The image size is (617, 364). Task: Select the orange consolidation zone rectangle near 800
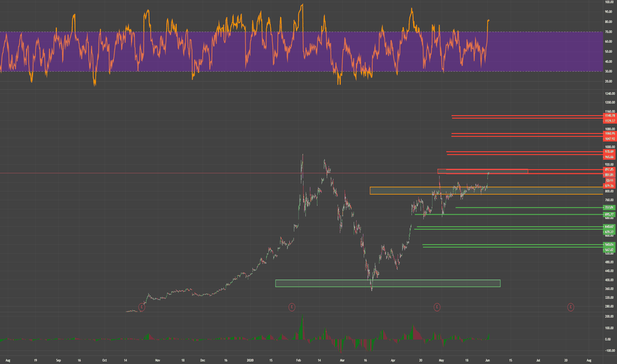(487, 191)
